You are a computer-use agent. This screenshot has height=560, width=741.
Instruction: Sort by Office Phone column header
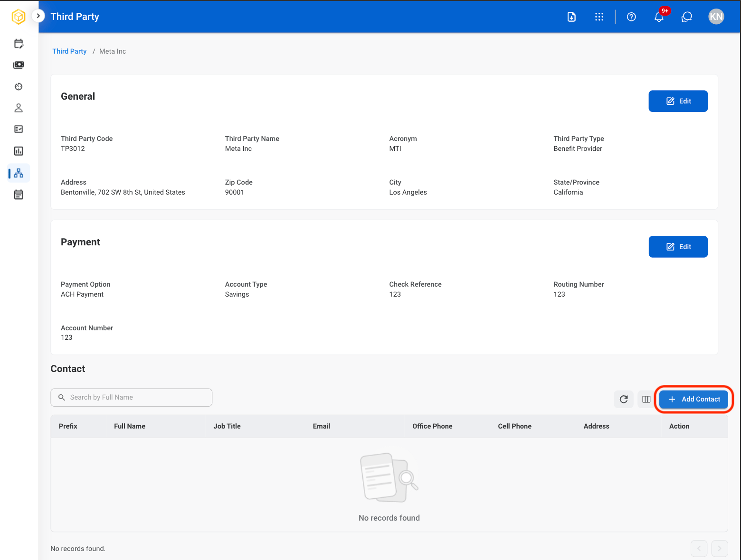(x=432, y=426)
